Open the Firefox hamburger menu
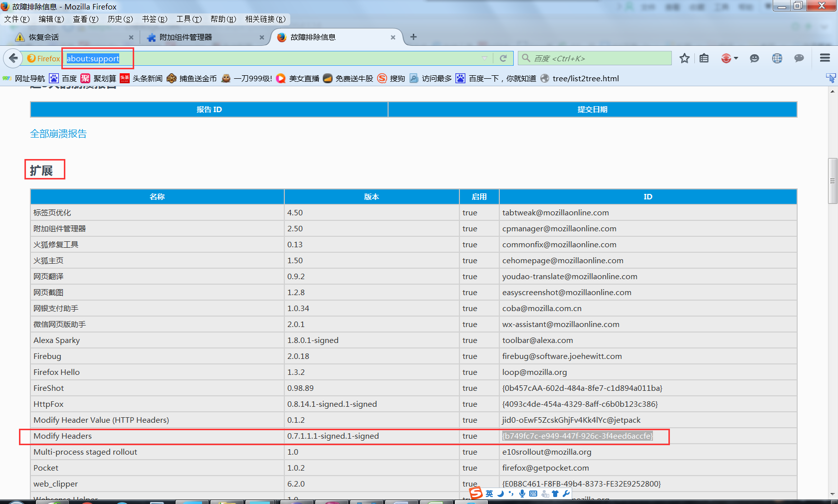Viewport: 838px width, 504px height. [x=825, y=58]
